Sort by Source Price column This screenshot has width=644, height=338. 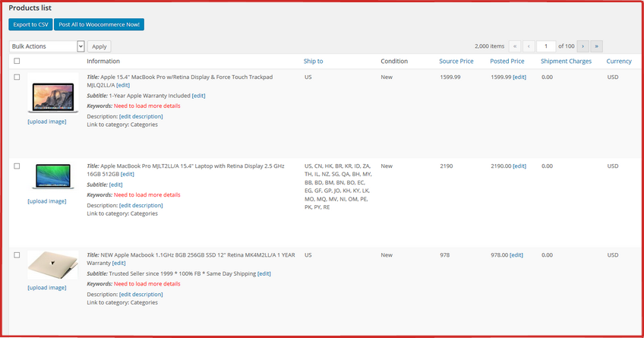tap(456, 62)
